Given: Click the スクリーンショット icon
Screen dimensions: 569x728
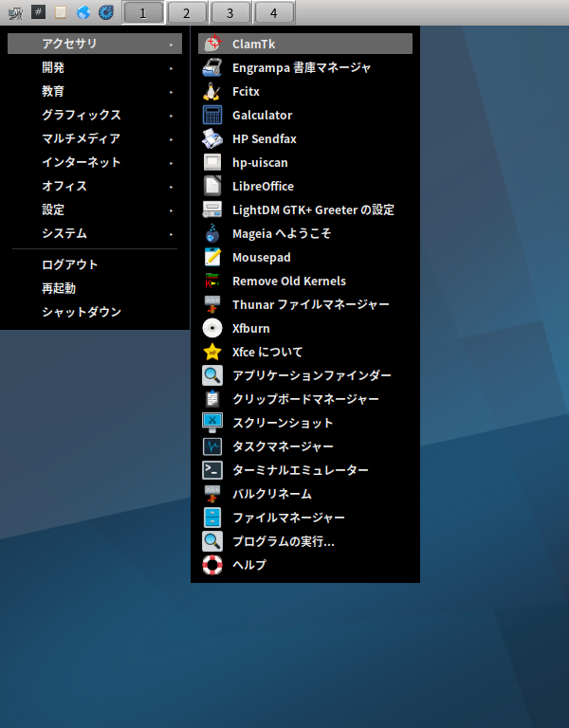Looking at the screenshot, I should [x=212, y=423].
